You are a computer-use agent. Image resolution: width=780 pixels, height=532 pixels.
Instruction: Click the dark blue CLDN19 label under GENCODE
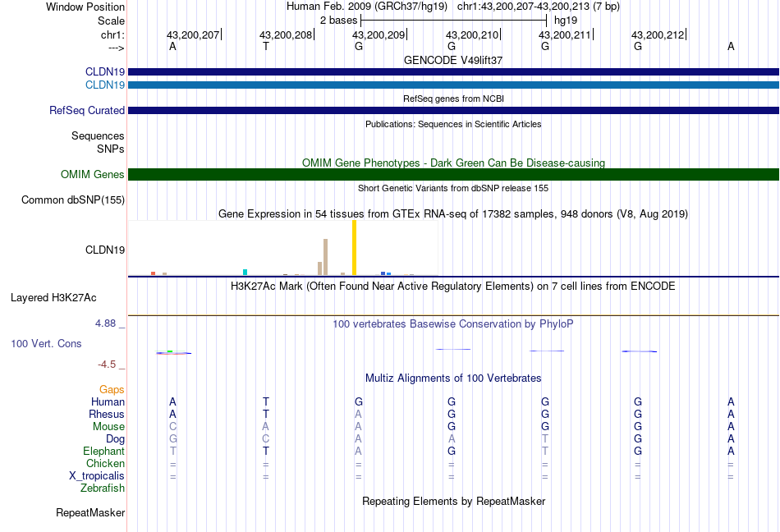[105, 71]
